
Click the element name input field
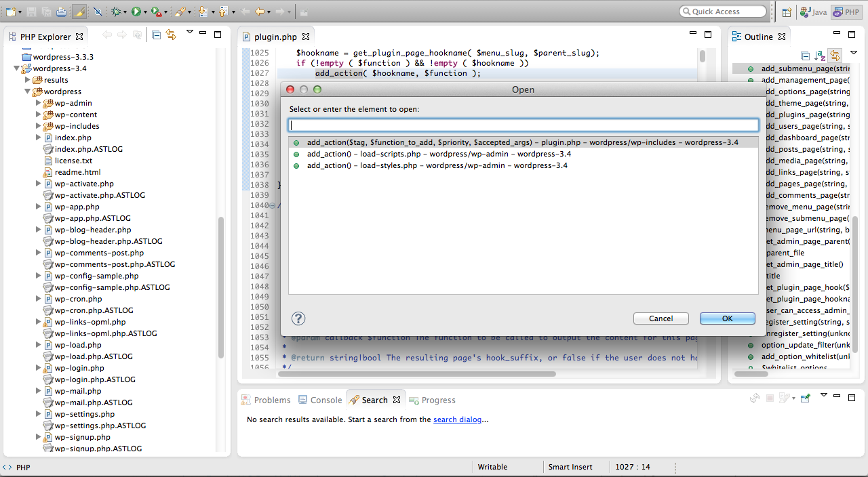pos(524,125)
